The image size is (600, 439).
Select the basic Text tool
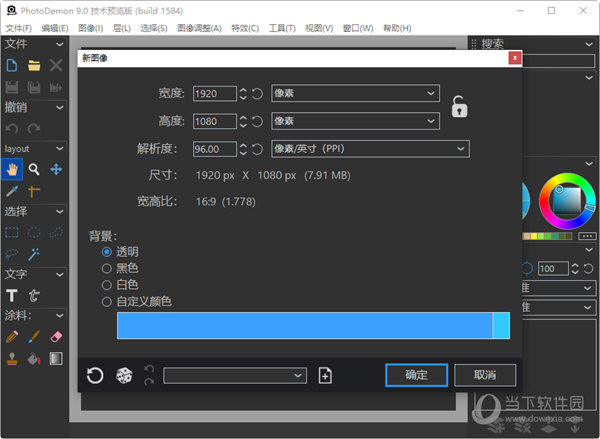click(12, 295)
